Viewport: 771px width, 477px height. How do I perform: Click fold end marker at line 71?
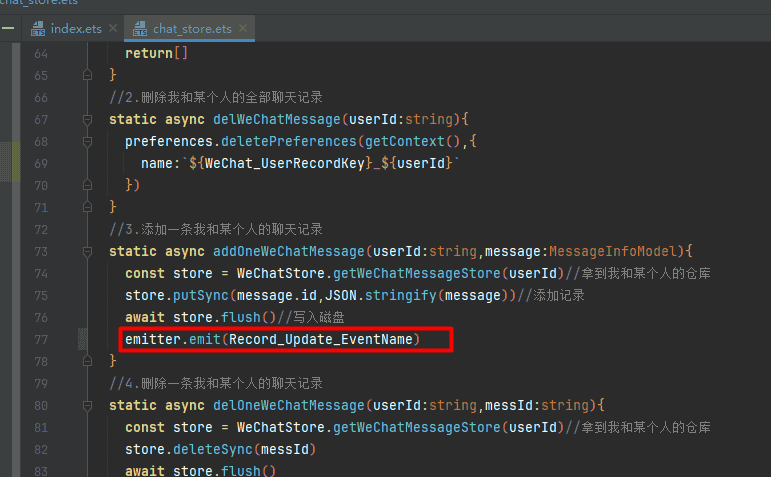pyautogui.click(x=88, y=208)
